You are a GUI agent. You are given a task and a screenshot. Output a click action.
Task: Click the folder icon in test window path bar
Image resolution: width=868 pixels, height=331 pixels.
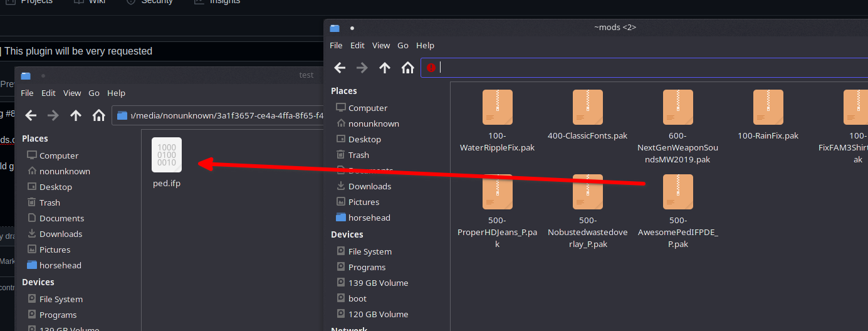coord(122,115)
